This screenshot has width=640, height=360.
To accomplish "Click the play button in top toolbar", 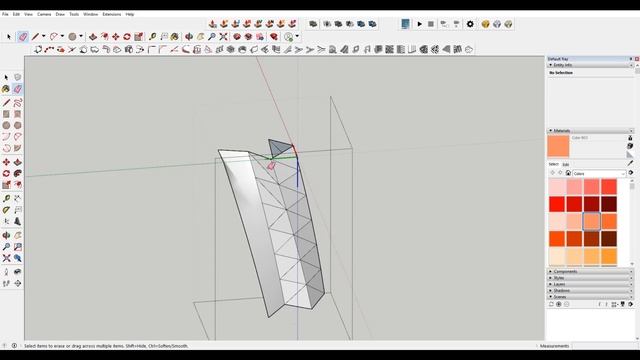I will [x=419, y=24].
